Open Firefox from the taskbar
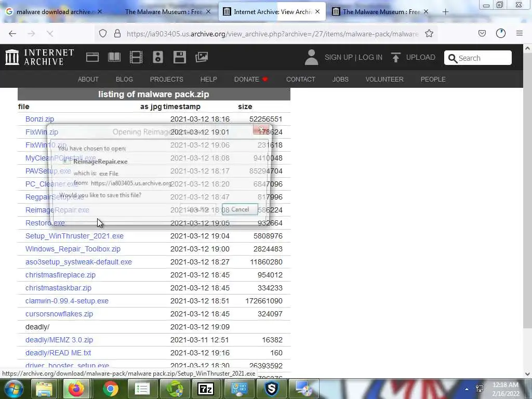Viewport: 532px width, 399px height. coord(76,389)
